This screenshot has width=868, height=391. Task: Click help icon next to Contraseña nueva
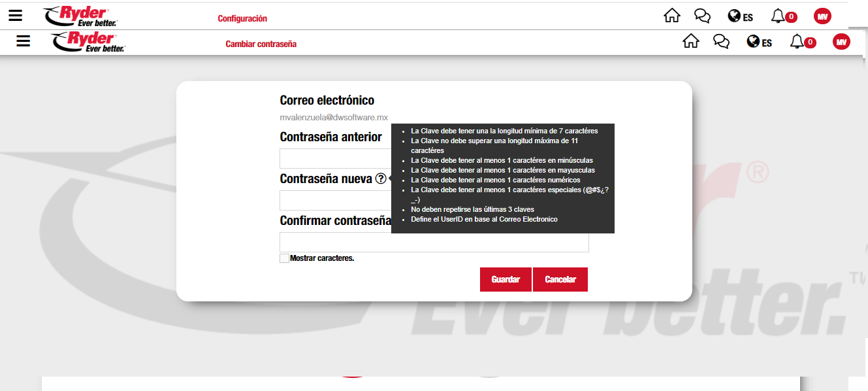381,178
